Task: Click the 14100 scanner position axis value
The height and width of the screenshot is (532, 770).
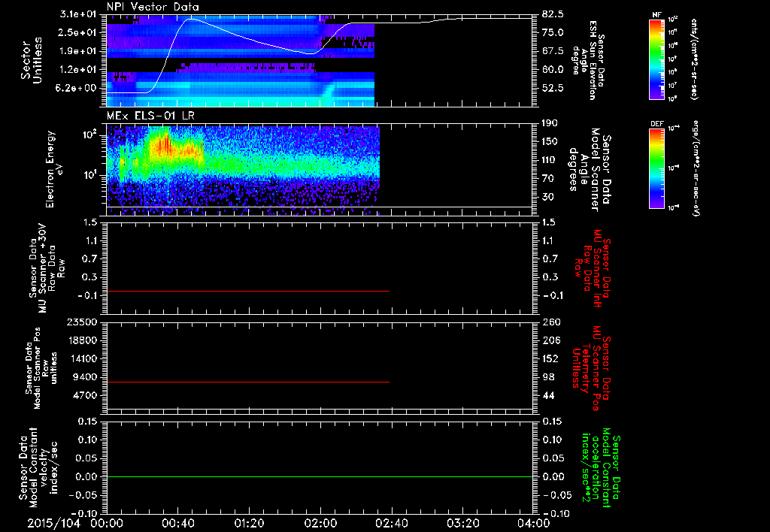Action: 83,358
